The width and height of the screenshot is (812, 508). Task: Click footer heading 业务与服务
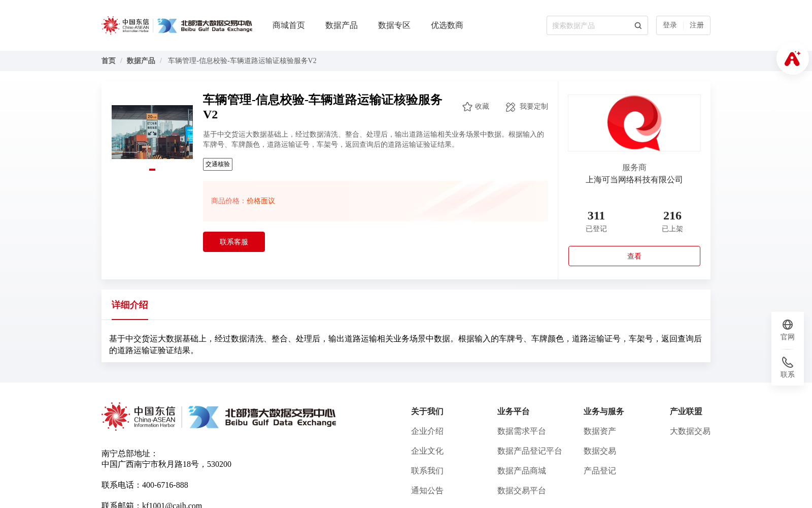(604, 411)
